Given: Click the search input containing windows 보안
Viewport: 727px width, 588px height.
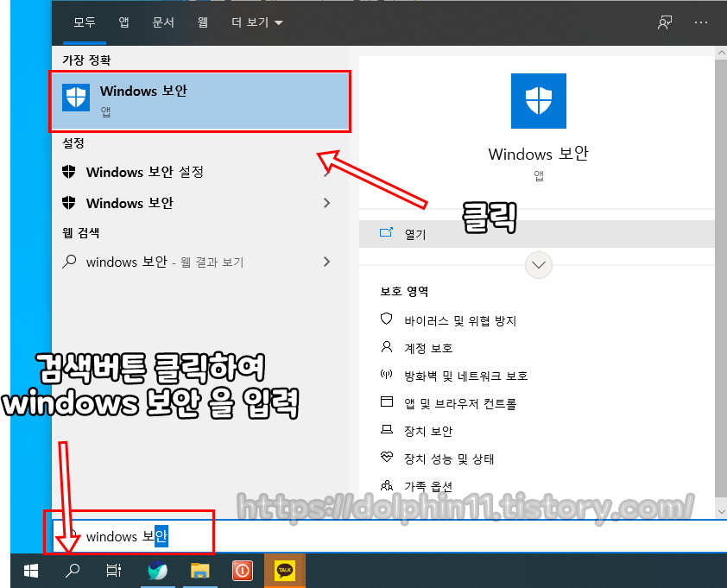Looking at the screenshot, I should (389, 536).
